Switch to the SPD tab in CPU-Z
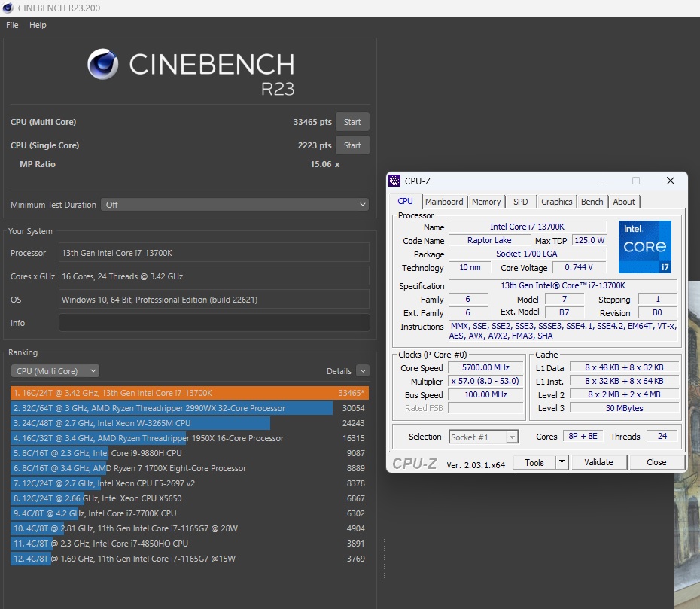The height and width of the screenshot is (609, 700). [x=521, y=202]
